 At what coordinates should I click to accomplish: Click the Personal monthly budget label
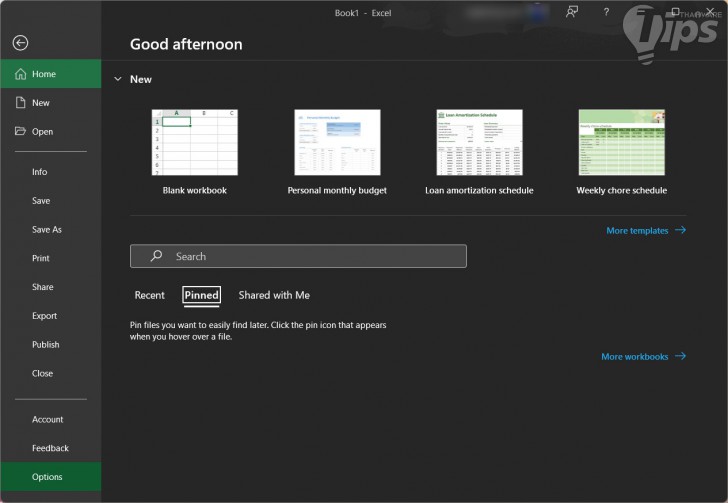tap(337, 190)
